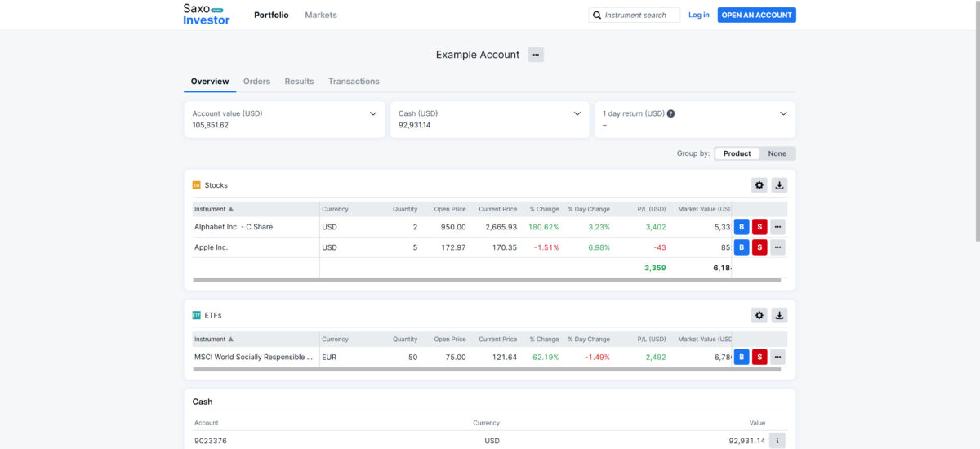Open MSCI World Socially Responsible instrument
Viewport: 980px width, 449px height.
point(253,357)
